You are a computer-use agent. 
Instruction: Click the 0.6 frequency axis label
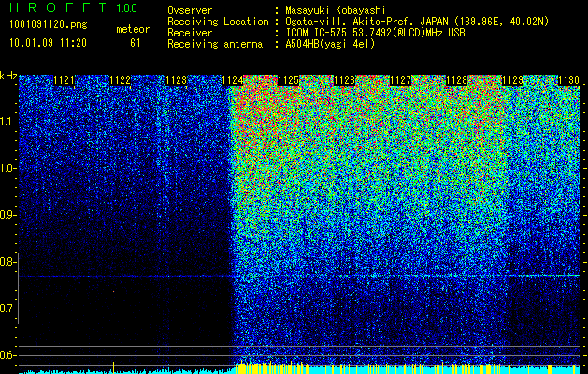[7, 355]
